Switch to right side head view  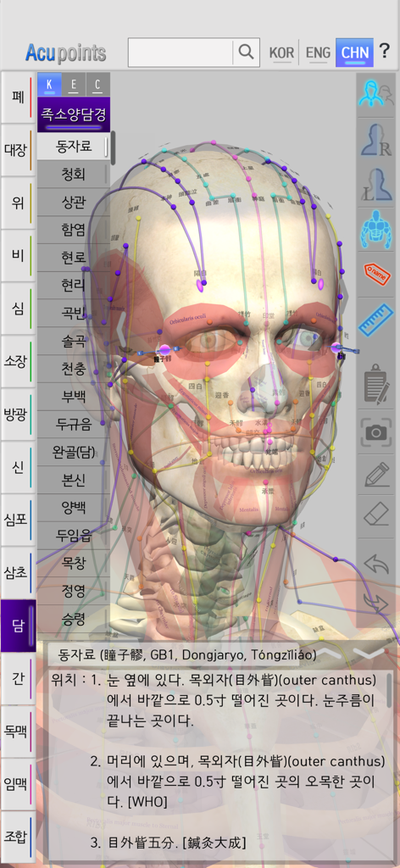[x=375, y=140]
